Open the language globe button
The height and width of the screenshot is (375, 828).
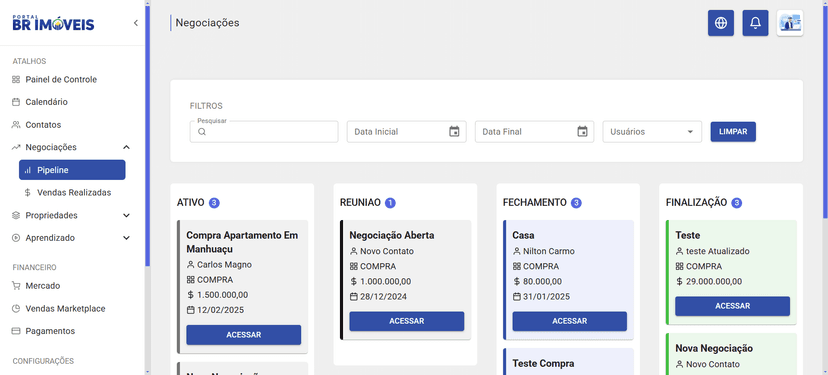721,23
